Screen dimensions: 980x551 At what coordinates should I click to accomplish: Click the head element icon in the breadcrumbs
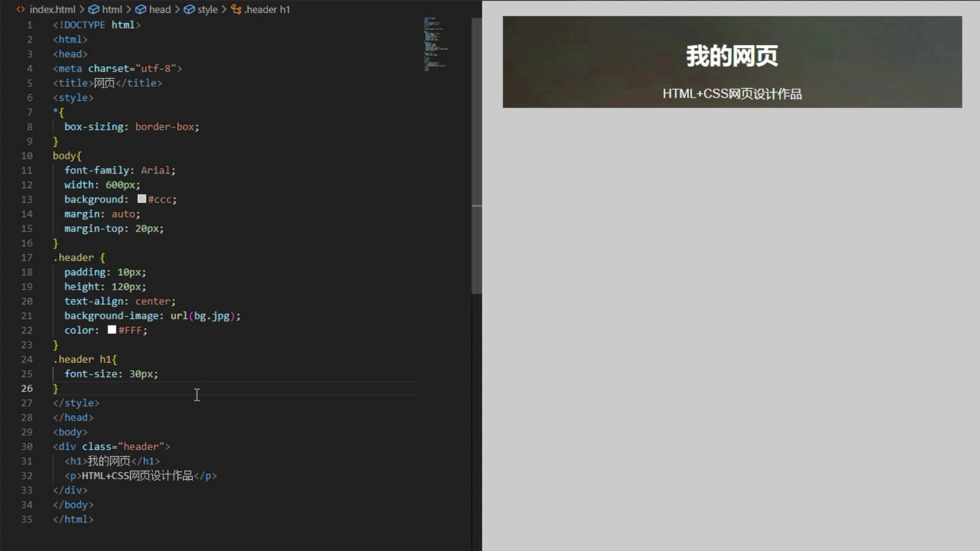tap(140, 9)
